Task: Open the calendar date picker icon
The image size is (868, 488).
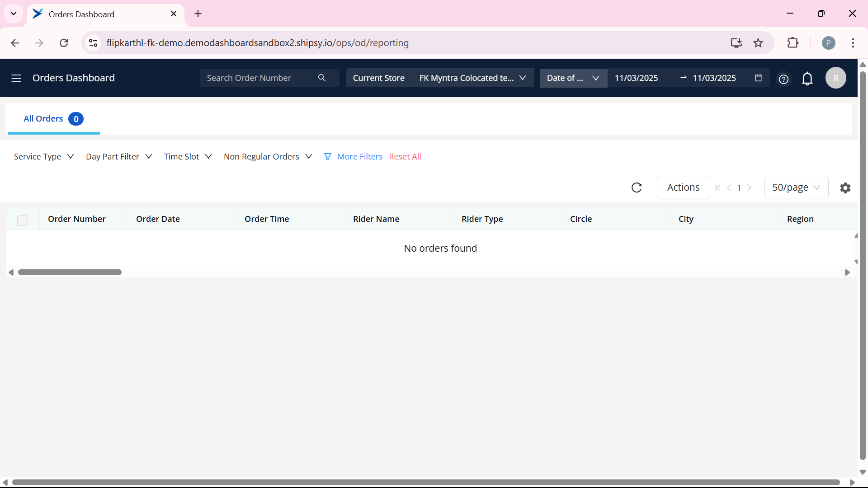Action: 759,78
